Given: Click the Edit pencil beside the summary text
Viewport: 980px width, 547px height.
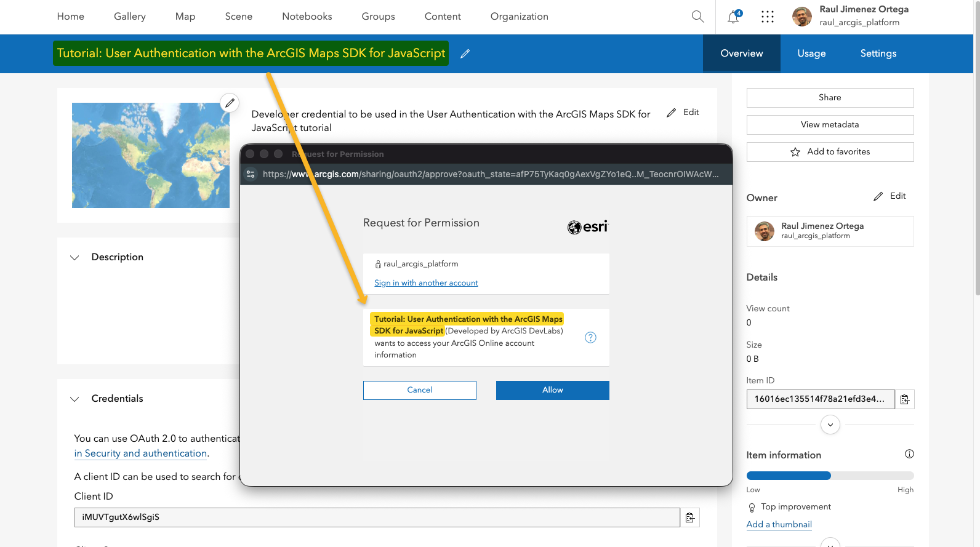Looking at the screenshot, I should click(683, 113).
